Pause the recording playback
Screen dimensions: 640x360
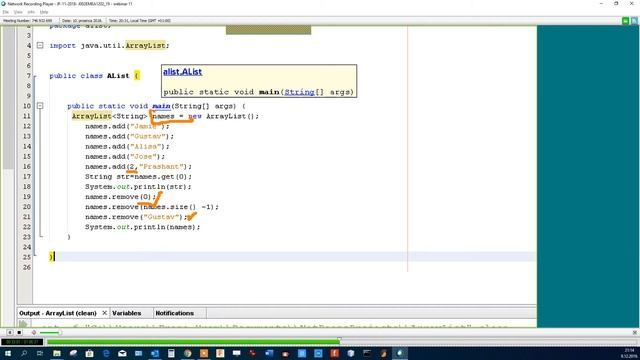[x=10, y=333]
